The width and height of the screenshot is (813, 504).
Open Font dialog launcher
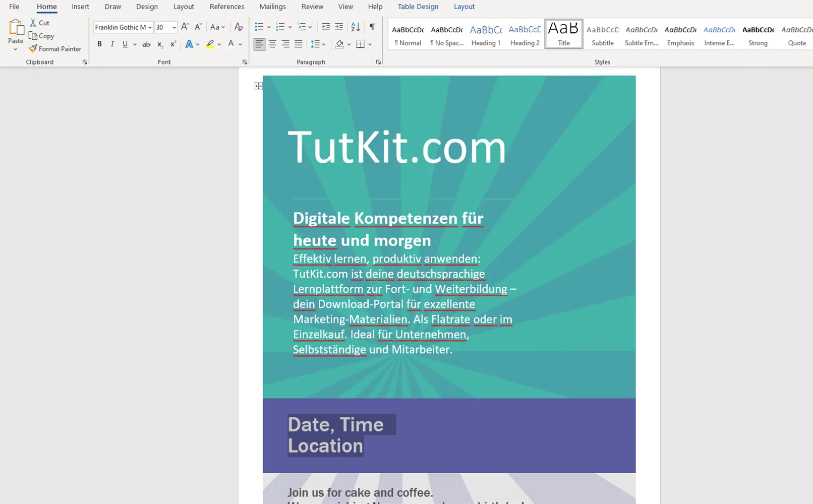tap(245, 62)
